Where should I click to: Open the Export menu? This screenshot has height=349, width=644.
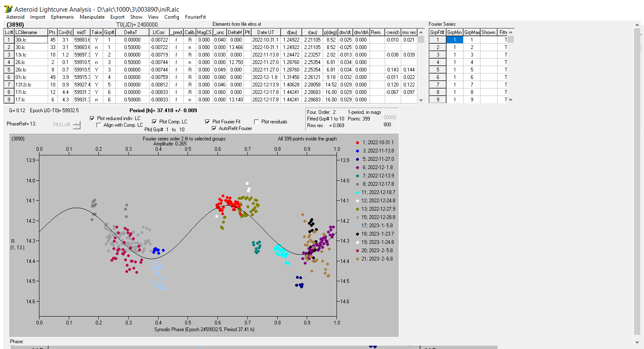117,17
